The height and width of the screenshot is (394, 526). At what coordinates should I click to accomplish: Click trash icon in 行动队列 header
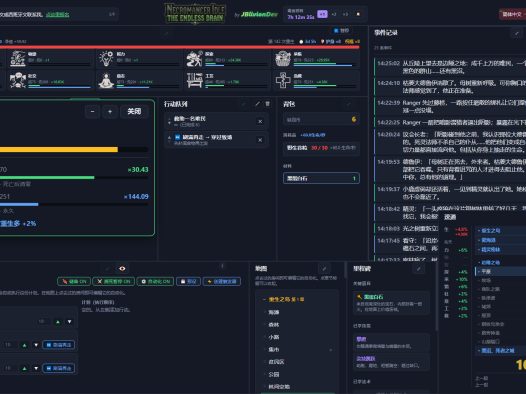point(267,104)
